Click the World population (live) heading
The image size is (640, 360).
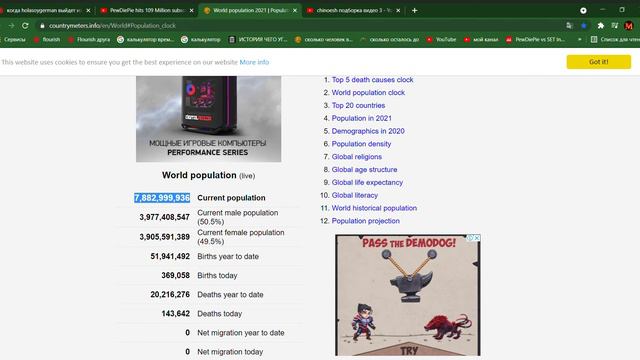tap(208, 176)
